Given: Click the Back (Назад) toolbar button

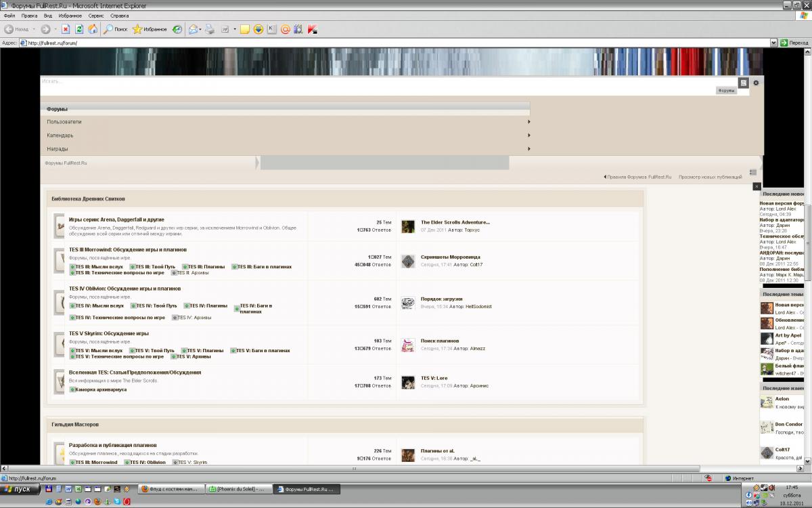Looking at the screenshot, I should pyautogui.click(x=16, y=29).
